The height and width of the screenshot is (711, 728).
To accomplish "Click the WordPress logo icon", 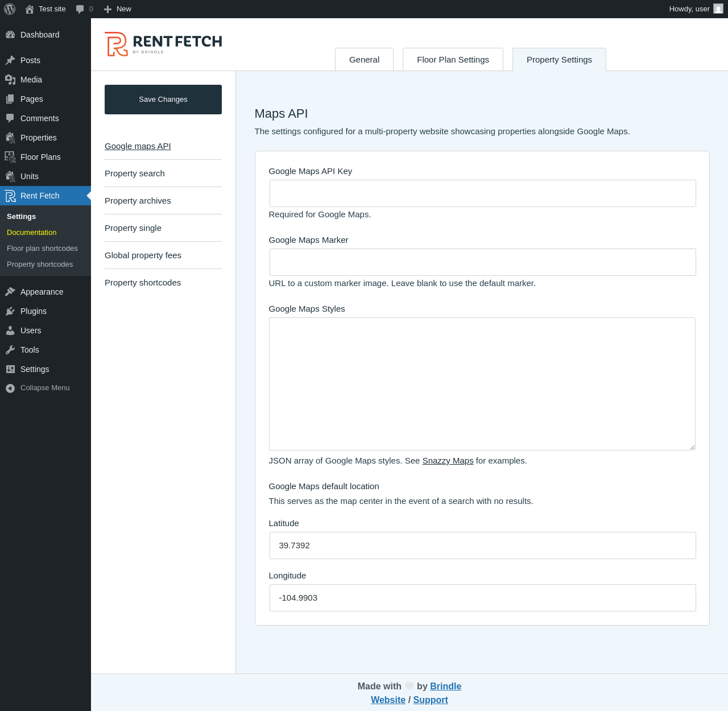I will 10,9.
